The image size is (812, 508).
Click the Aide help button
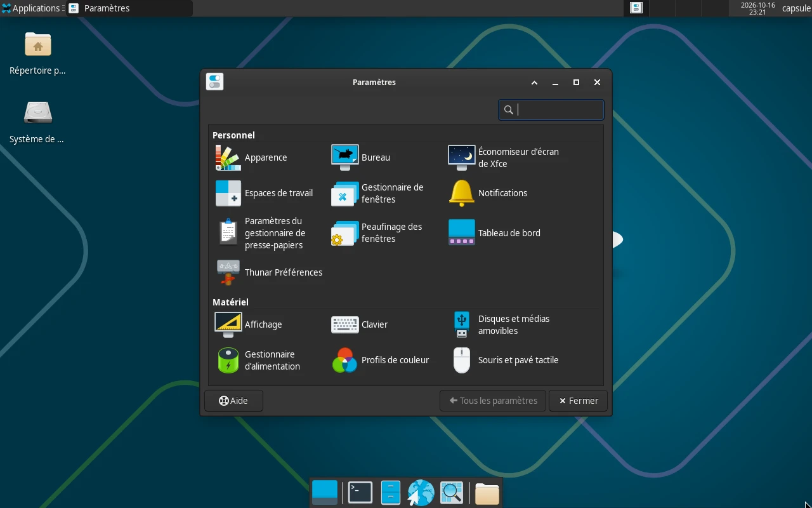[233, 401]
